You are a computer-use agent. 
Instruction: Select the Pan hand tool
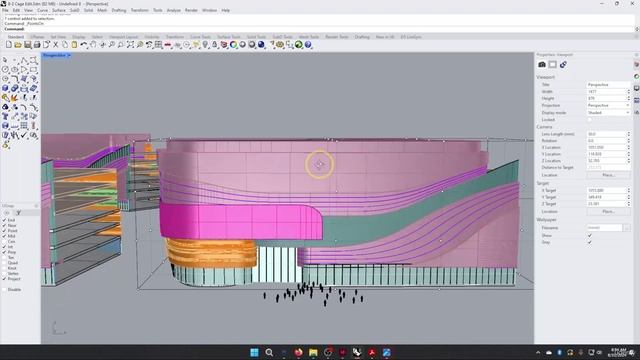(93, 44)
